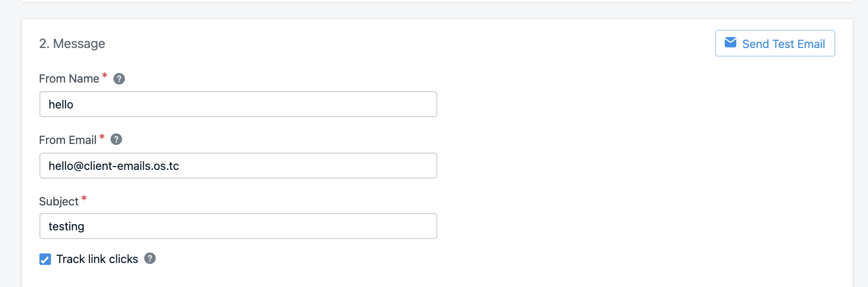Click the Track link clicks label text
Screen dimensions: 868x287
(x=97, y=259)
